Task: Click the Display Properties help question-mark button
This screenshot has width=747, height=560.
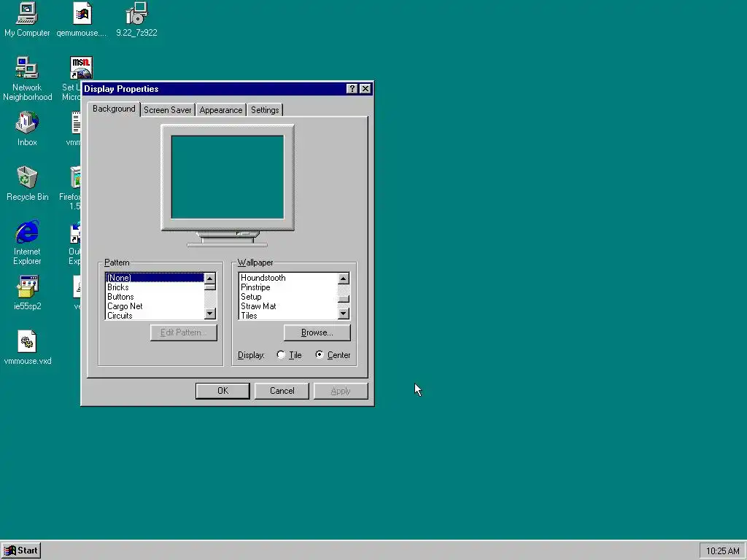Action: tap(352, 88)
